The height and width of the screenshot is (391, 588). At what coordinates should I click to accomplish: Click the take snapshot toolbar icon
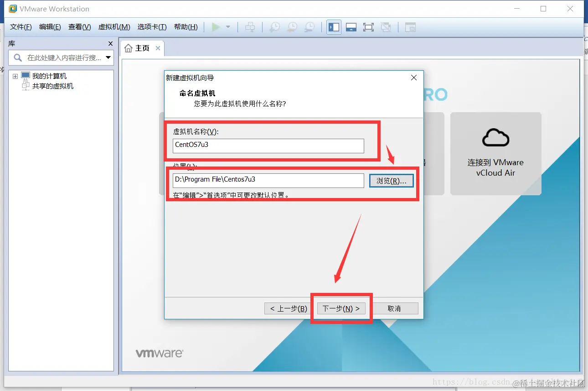274,27
